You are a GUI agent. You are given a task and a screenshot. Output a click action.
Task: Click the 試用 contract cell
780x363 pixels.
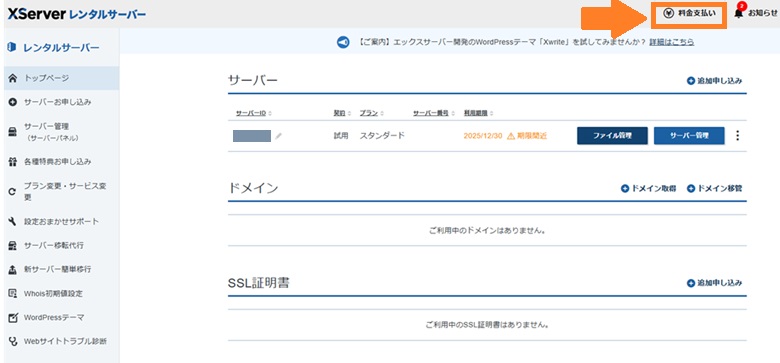[x=341, y=135]
